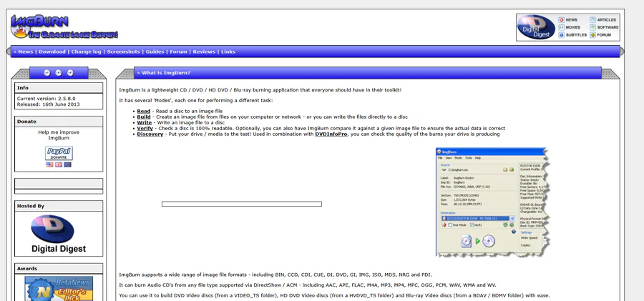Open Forum in the blue navigation bar
Viewport: 644px width, 301px height.
[x=178, y=51]
